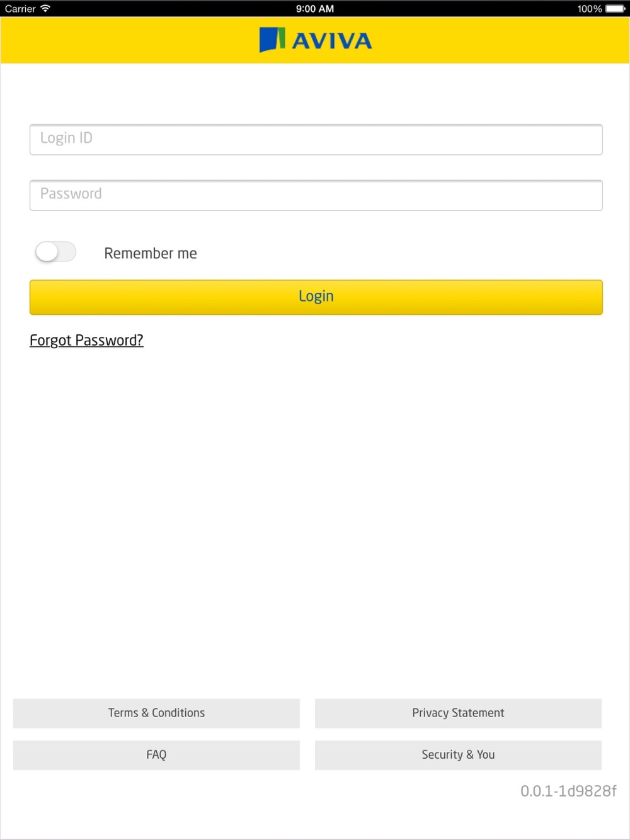Tap the version number 0.0.1-1d9828f
Screen dimensions: 630x840
tap(568, 791)
